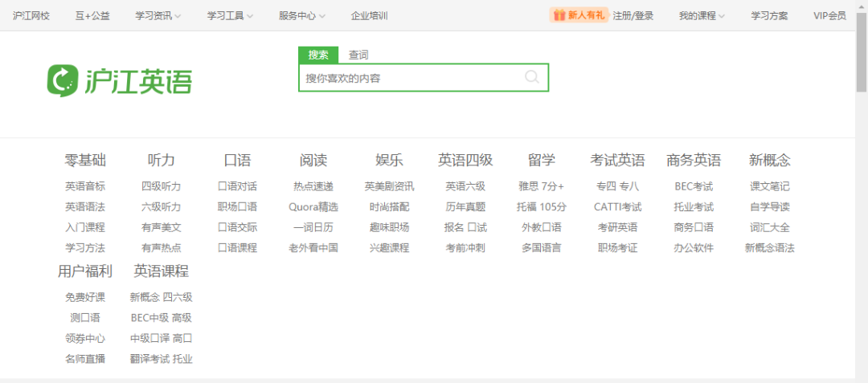Click the 四级听力 link
This screenshot has height=383, width=868.
point(161,186)
